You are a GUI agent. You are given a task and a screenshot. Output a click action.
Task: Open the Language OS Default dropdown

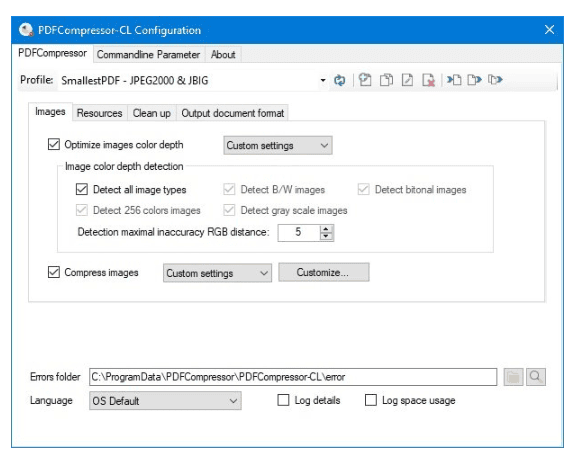(x=165, y=401)
